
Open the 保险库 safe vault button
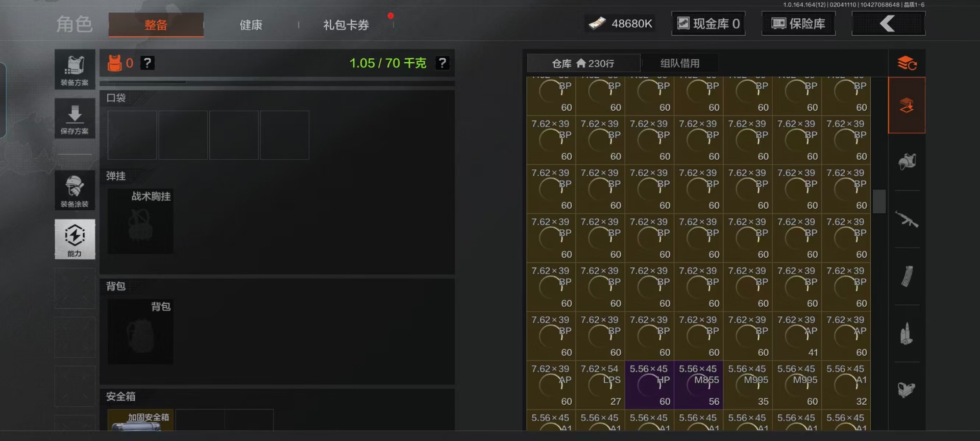pyautogui.click(x=798, y=23)
